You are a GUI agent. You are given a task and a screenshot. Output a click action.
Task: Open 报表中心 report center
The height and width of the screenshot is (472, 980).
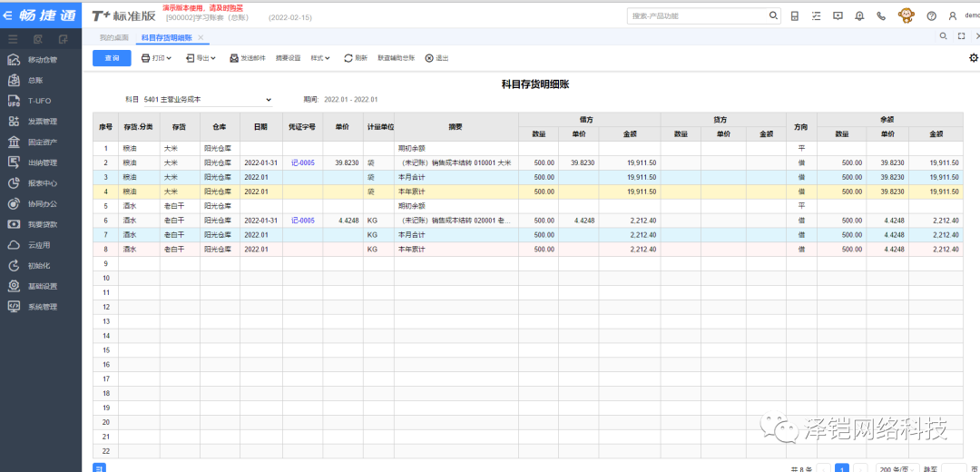[x=42, y=182]
